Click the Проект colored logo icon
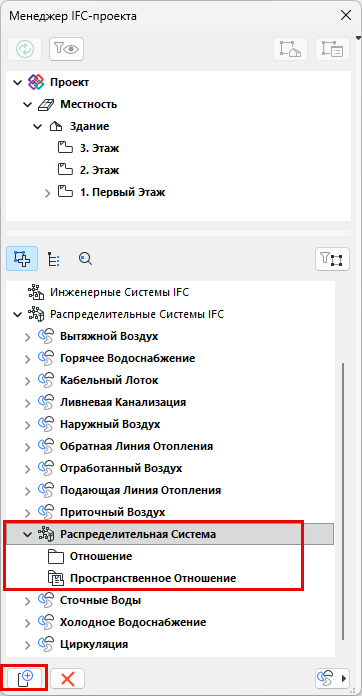362x696 pixels. pyautogui.click(x=36, y=82)
